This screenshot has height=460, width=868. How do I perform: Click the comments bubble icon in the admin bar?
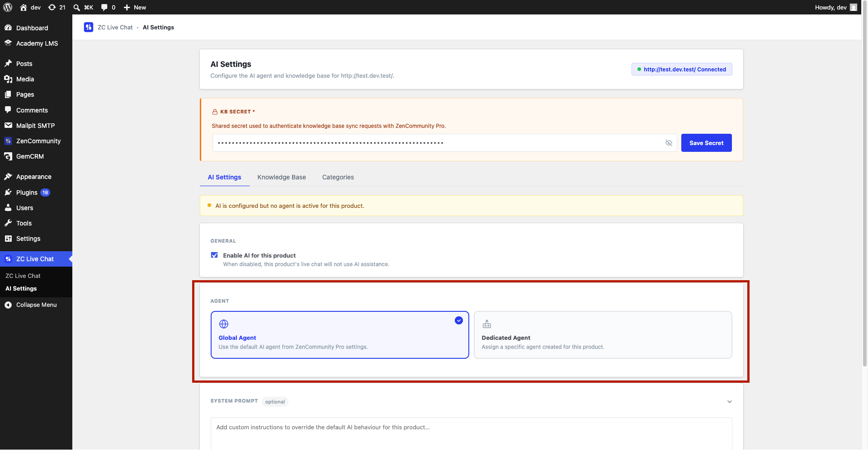(104, 7)
